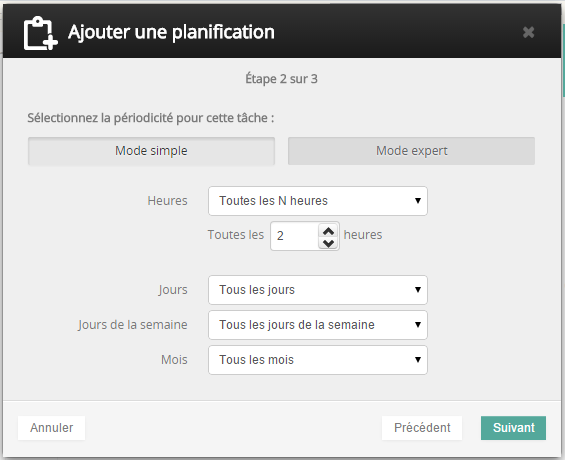This screenshot has width=565, height=460.
Task: Click the Étape 2 sur 3 step indicator
Action: (x=281, y=79)
